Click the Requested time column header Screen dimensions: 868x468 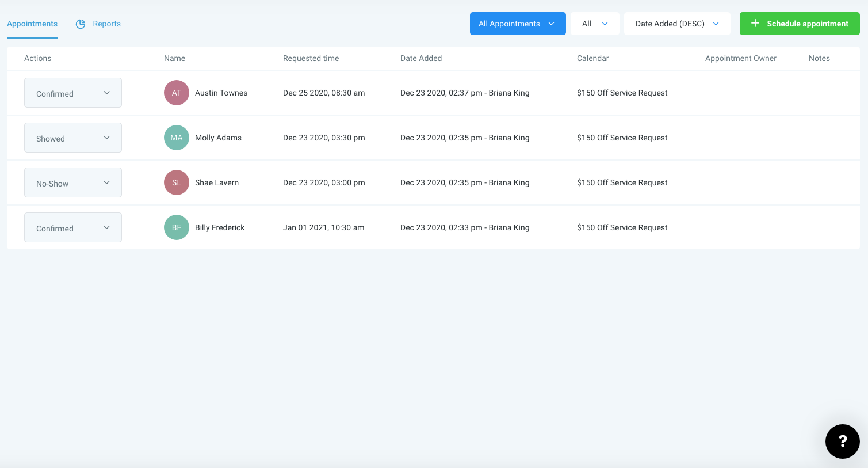click(x=311, y=58)
